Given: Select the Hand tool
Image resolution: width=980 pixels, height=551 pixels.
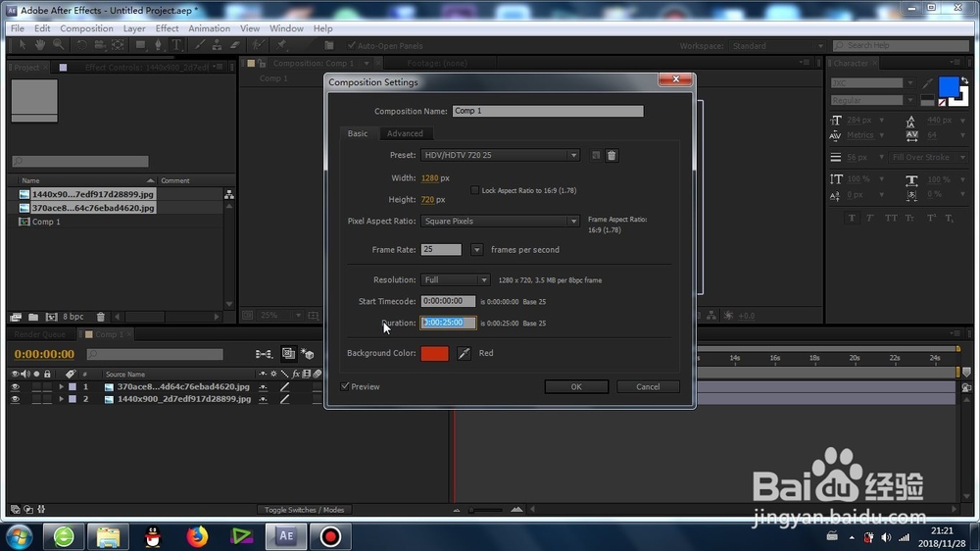Looking at the screenshot, I should point(40,45).
